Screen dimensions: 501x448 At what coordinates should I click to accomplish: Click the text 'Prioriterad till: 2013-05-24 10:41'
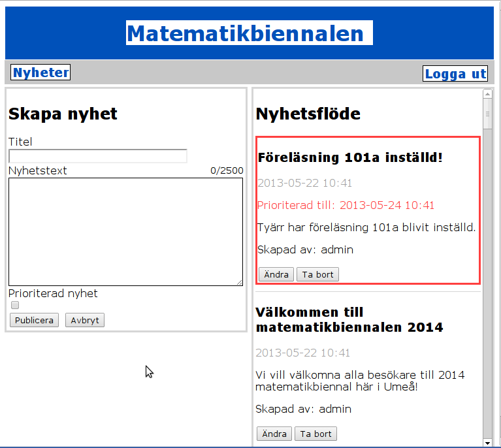(346, 205)
